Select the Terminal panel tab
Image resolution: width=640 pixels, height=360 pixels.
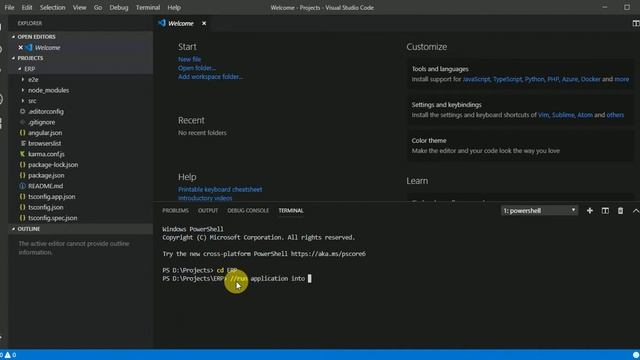[x=291, y=211]
